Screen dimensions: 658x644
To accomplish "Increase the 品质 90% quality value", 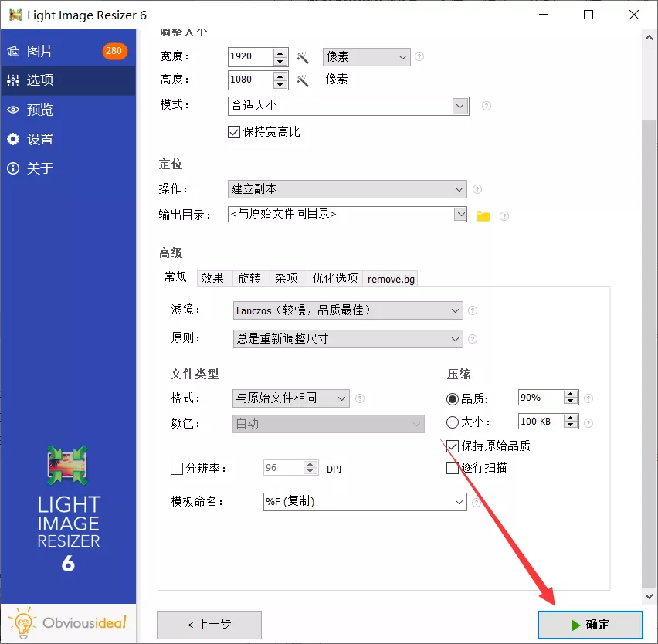I will point(570,395).
